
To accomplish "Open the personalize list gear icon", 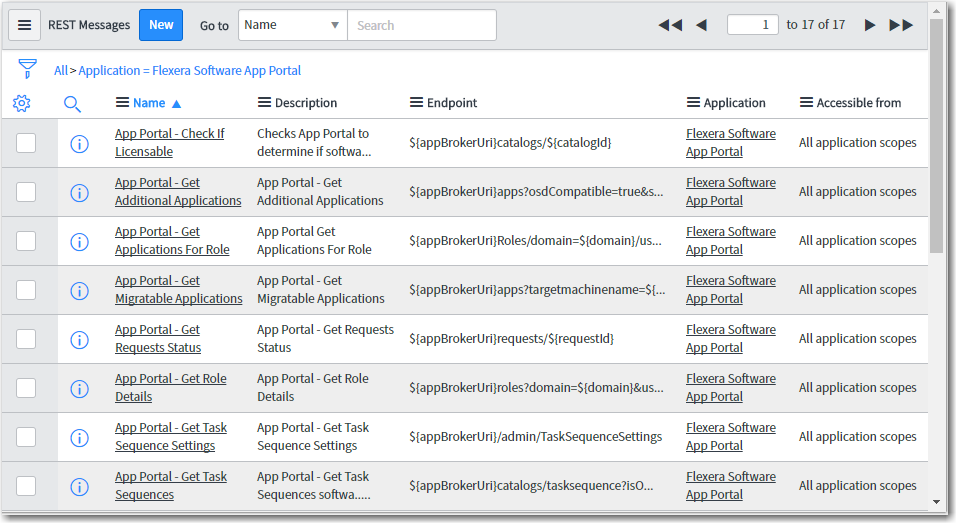I will tap(22, 103).
